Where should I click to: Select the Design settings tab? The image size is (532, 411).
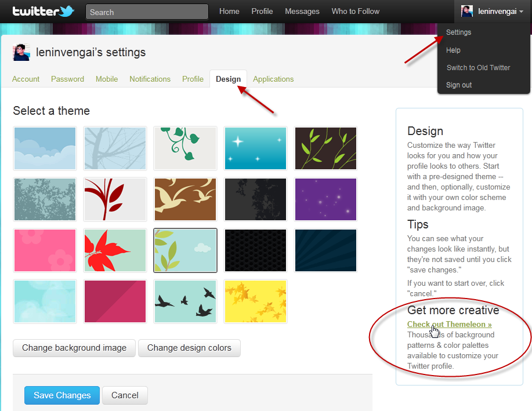[229, 79]
